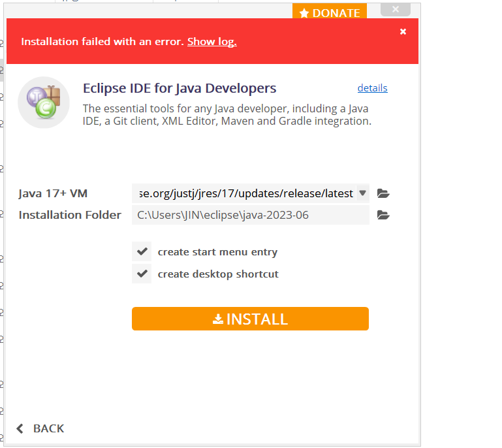
Task: Go BACK to the product list
Action: (x=40, y=428)
